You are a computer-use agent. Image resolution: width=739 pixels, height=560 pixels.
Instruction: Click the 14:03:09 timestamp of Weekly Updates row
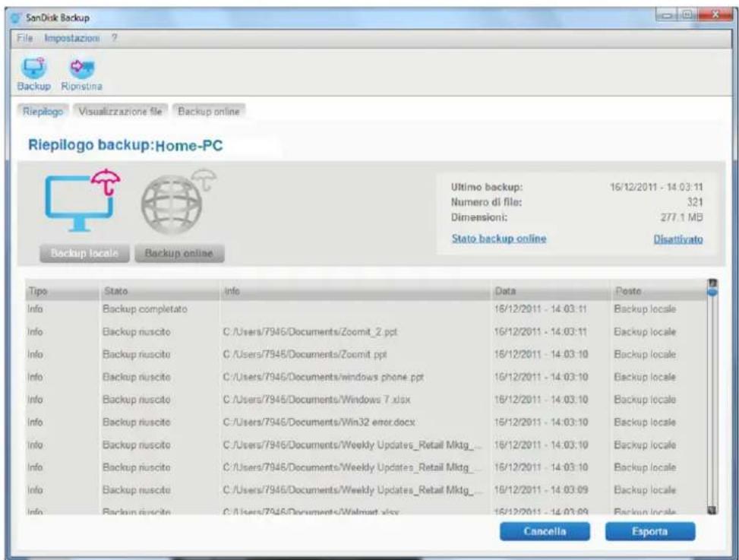[541, 490]
